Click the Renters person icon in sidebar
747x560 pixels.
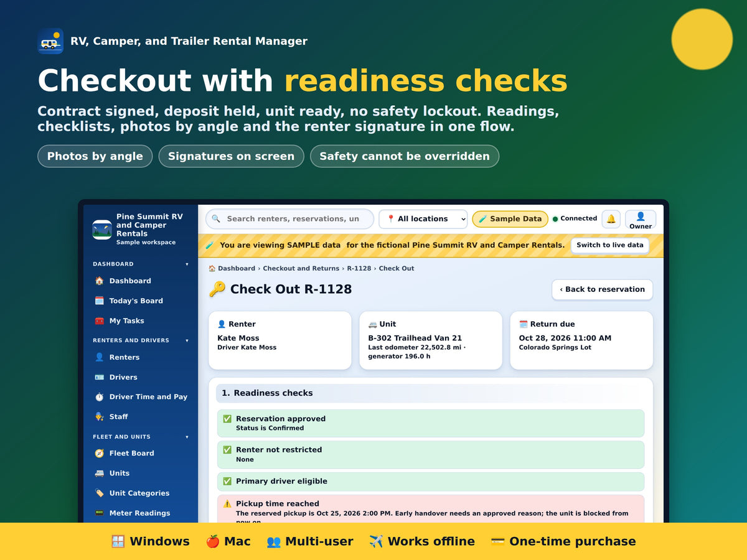(99, 357)
